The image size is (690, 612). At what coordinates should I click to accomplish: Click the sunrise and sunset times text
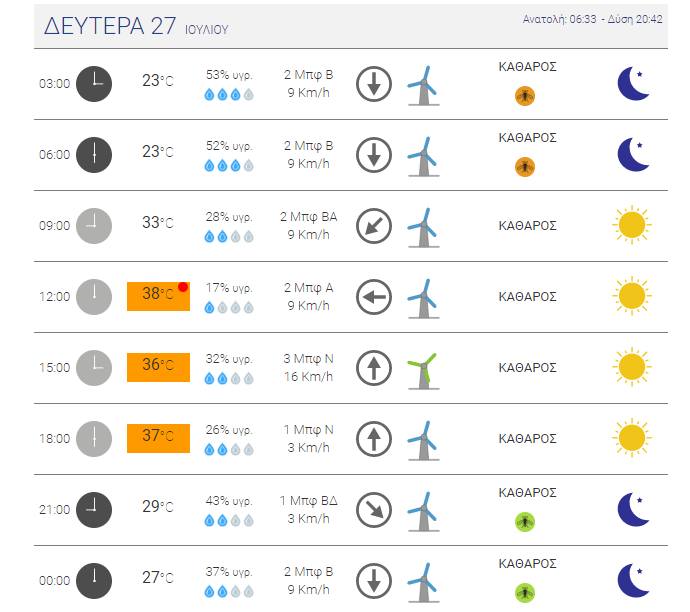[592, 19]
